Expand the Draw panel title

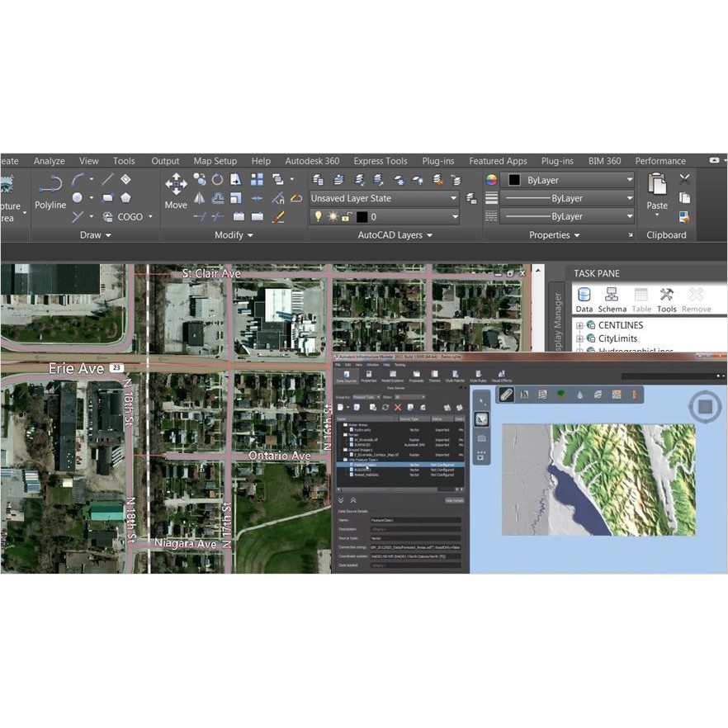(96, 235)
